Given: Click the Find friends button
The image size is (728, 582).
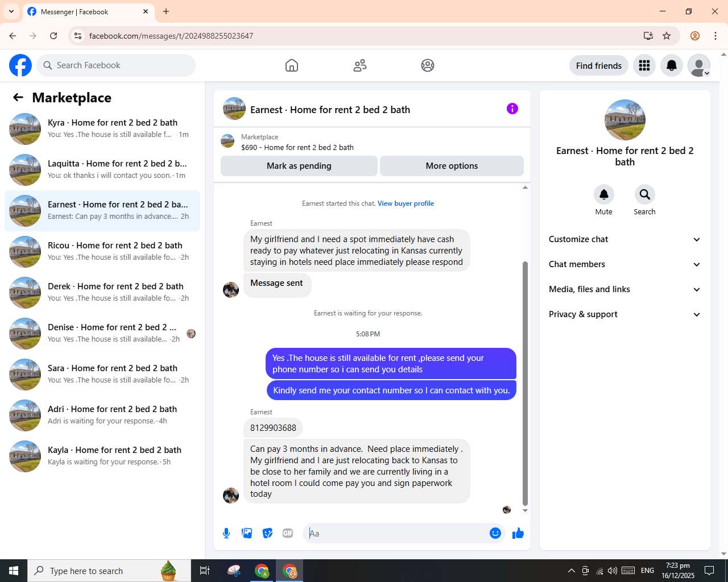Looking at the screenshot, I should pyautogui.click(x=599, y=65).
